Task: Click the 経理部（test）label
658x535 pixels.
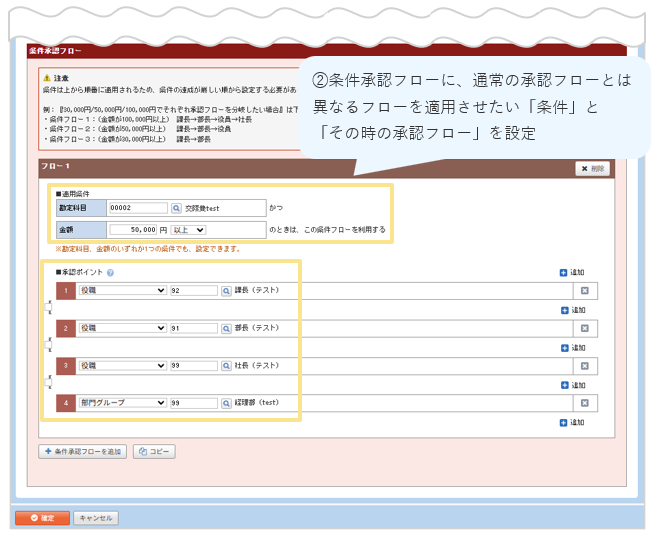Action: click(257, 402)
